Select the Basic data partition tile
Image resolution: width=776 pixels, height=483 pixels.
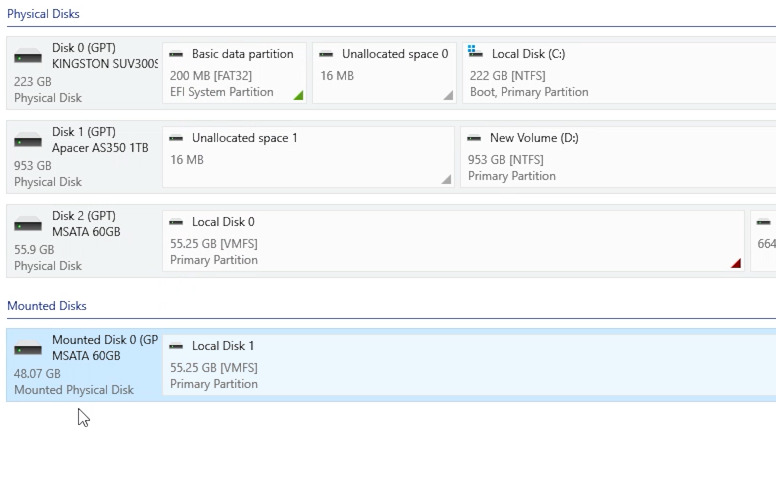235,73
